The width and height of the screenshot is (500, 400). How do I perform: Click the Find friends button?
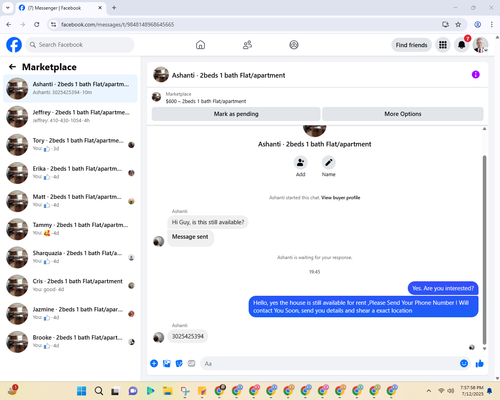(411, 45)
